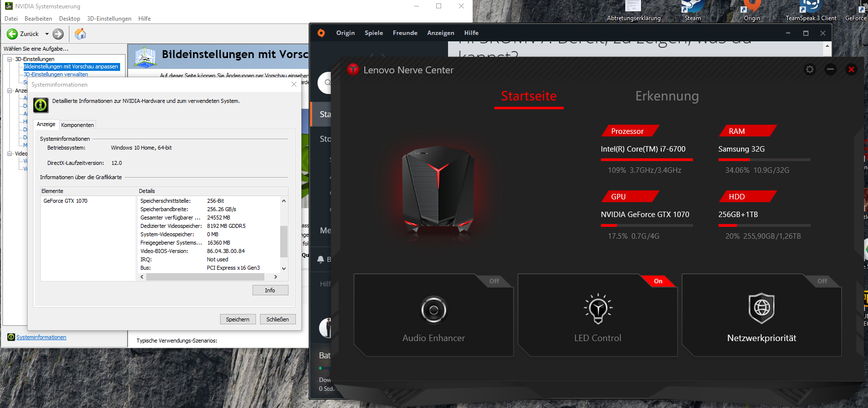Image resolution: width=868 pixels, height=408 pixels.
Task: Toggle the Audio Enhancer Off switch
Action: [x=494, y=281]
